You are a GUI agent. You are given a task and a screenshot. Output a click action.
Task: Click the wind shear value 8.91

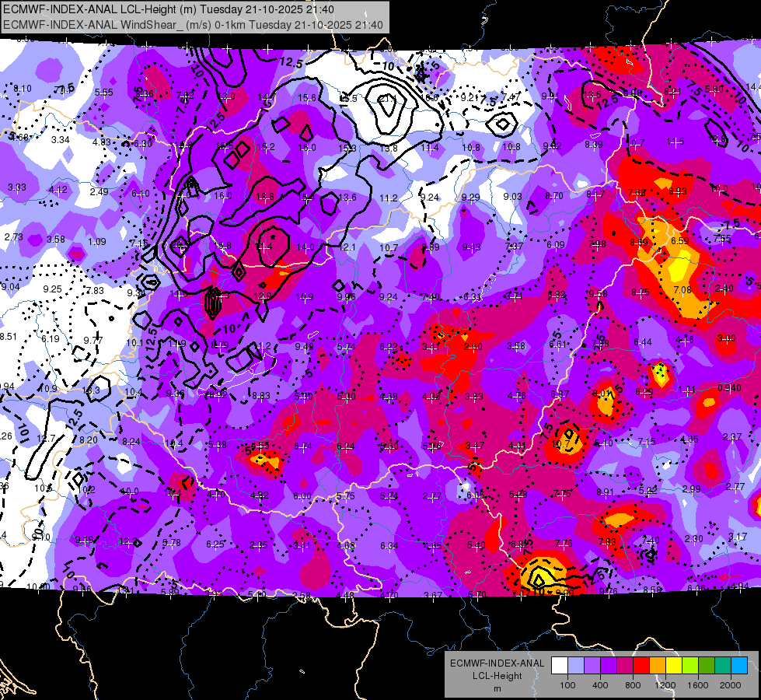(605, 492)
